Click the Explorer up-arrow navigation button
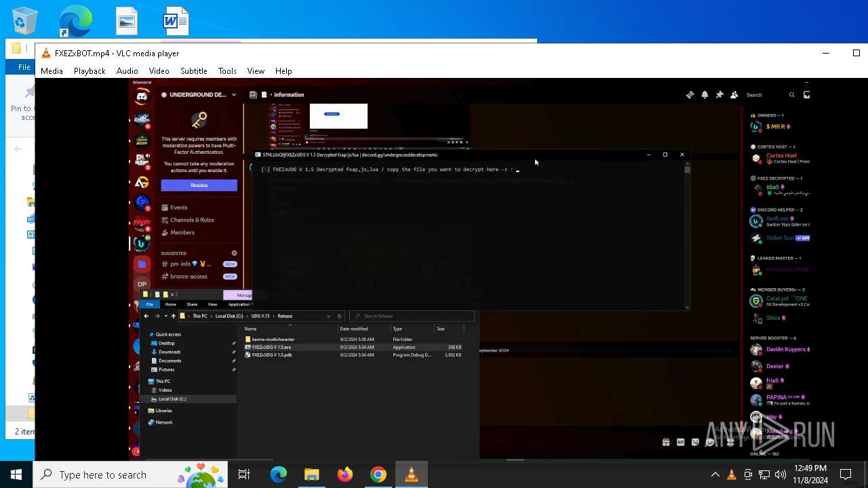This screenshot has width=868, height=488. point(174,316)
